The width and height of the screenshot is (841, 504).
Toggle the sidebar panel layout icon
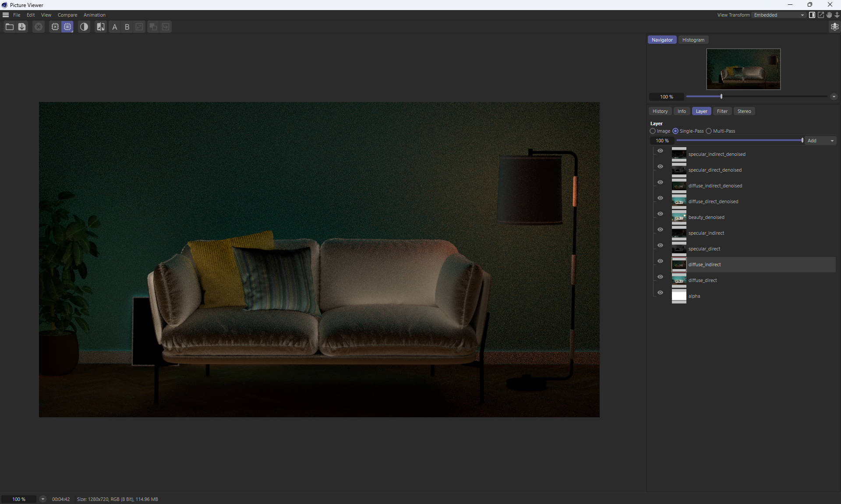(x=812, y=15)
